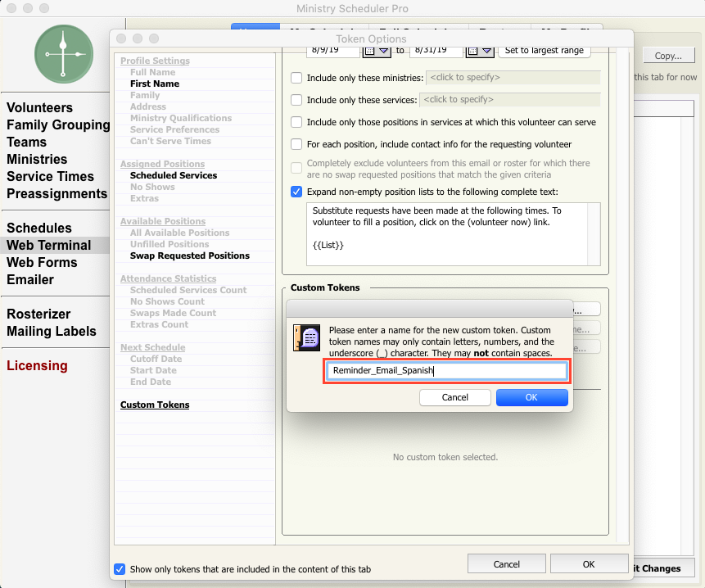This screenshot has width=705, height=588.
Task: Open start date calendar picker icon
Action: 377,52
